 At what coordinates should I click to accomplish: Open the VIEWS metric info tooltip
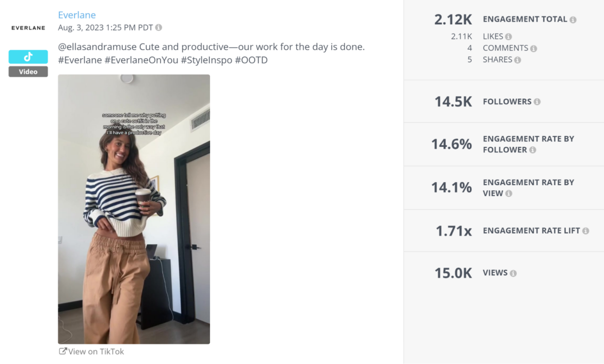coord(514,273)
